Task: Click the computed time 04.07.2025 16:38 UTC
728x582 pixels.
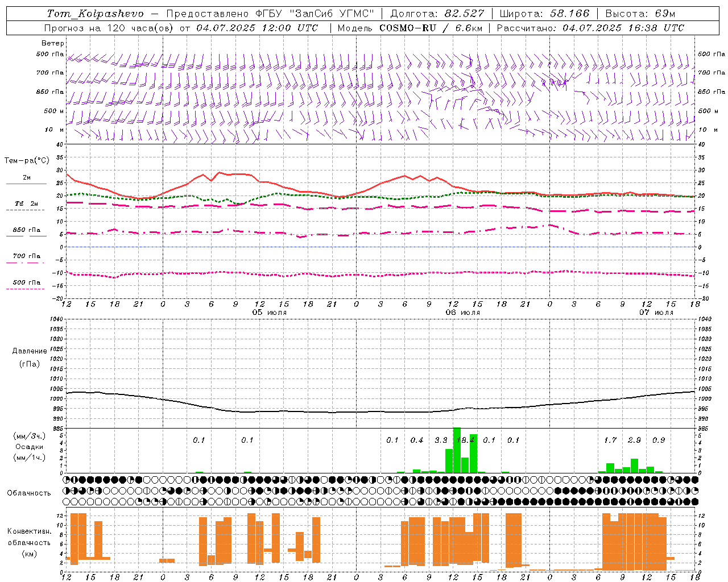Action: [x=623, y=28]
